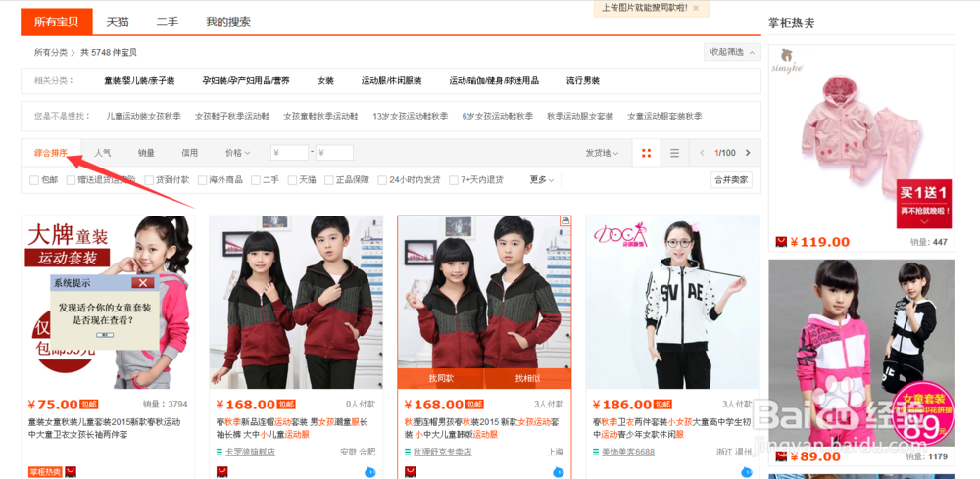
Task: Switch to grid view layout icon
Action: coord(646,153)
